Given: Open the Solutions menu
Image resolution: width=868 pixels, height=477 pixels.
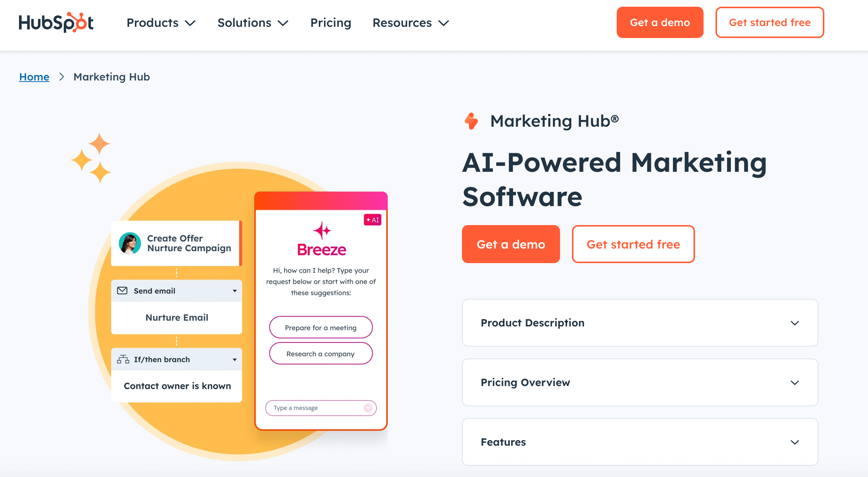Looking at the screenshot, I should pos(252,23).
